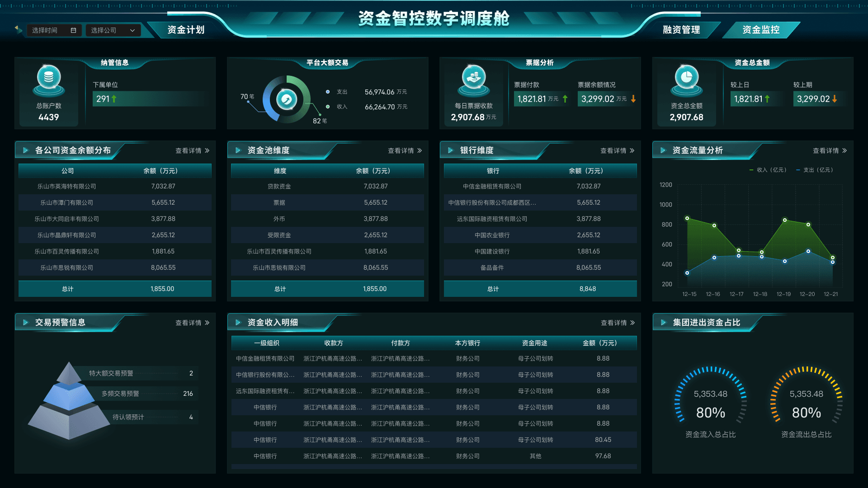Viewport: 868px width, 488px height.
Task: Select the 乐山市英海特有限公司 row
Action: pos(115,186)
